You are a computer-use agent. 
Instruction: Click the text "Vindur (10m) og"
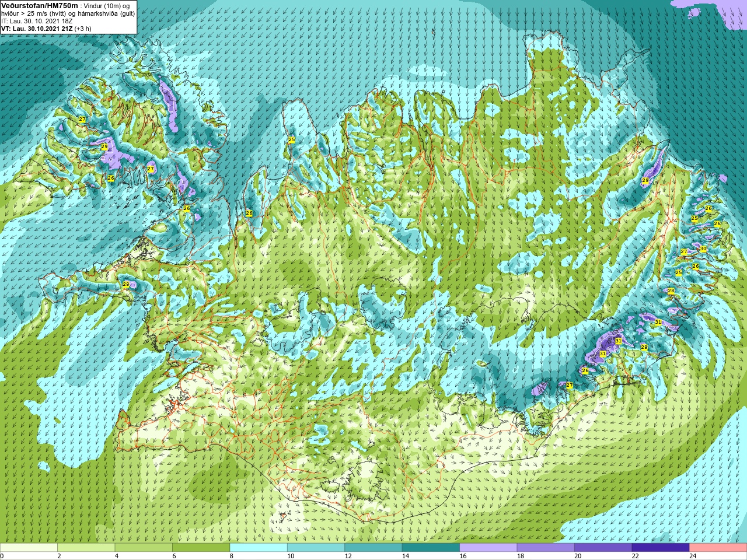click(107, 6)
